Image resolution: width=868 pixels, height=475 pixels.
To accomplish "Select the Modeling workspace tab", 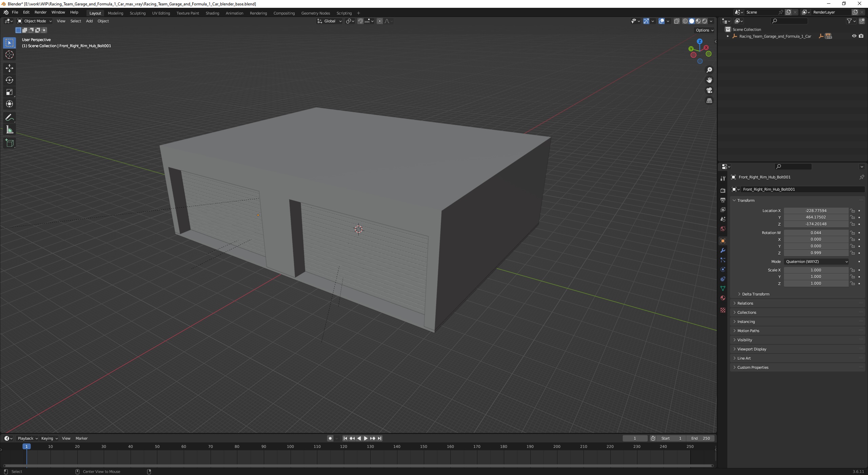I will click(115, 13).
